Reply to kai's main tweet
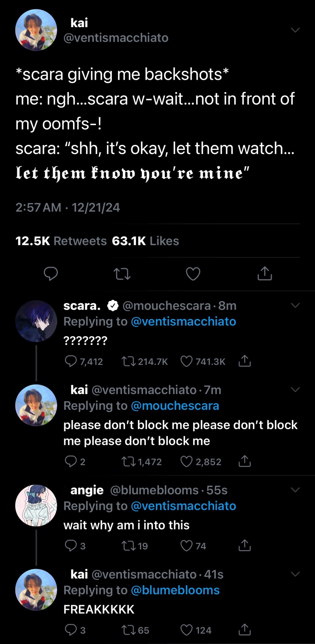Viewport: 315px width, 644px height. [51, 274]
